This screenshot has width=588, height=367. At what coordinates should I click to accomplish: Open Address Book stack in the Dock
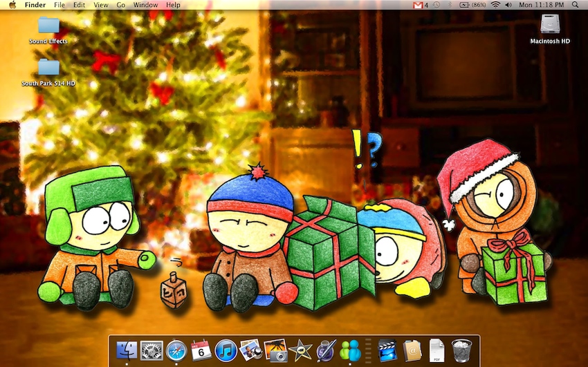tap(412, 350)
